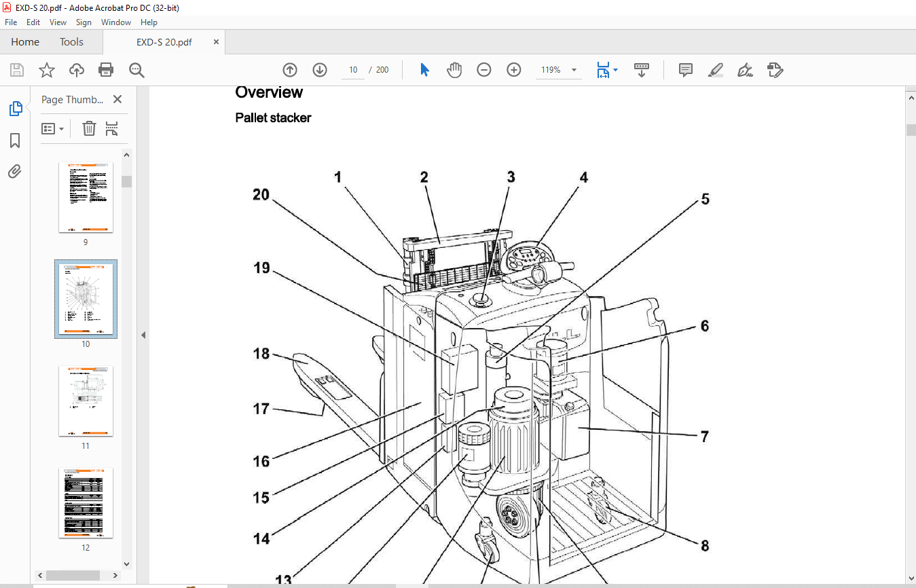Select page 10 thumbnail

(86, 299)
